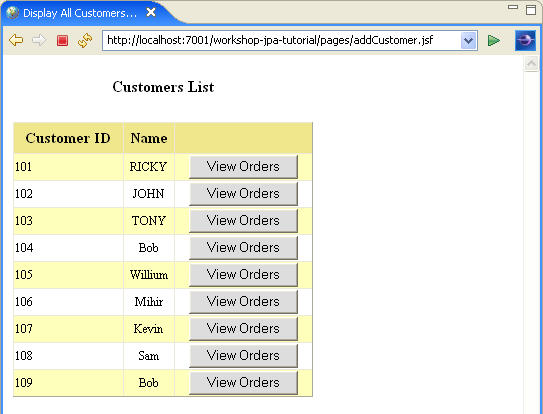Click the greyed forward navigation arrow
This screenshot has height=414, width=543.
[x=39, y=40]
